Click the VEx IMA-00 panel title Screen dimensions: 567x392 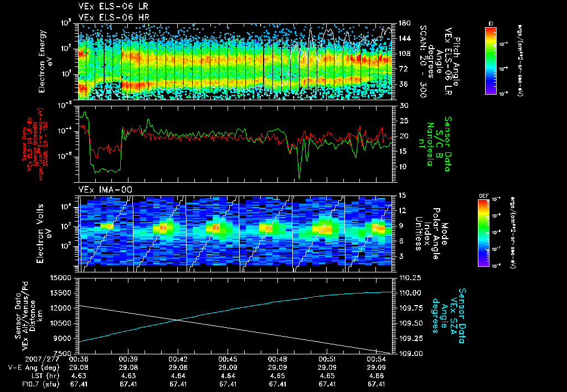[105, 190]
